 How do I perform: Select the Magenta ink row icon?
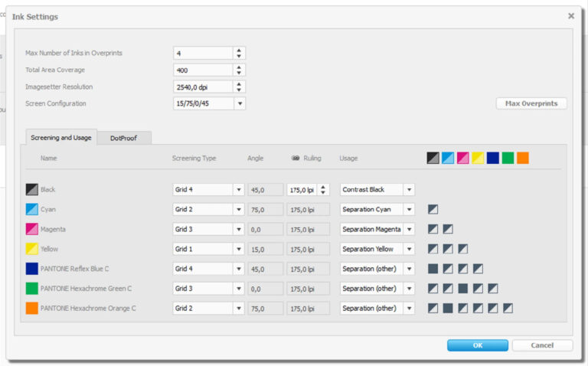pyautogui.click(x=31, y=229)
